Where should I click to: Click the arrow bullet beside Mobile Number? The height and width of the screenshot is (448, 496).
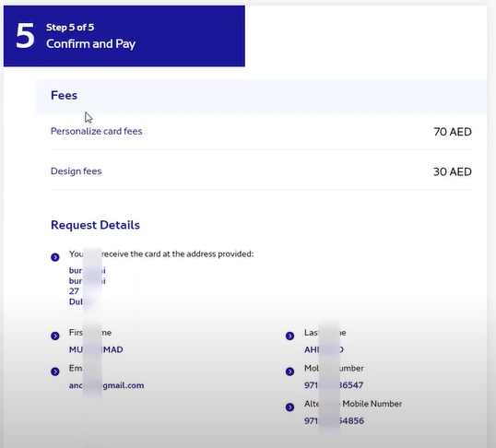289,371
